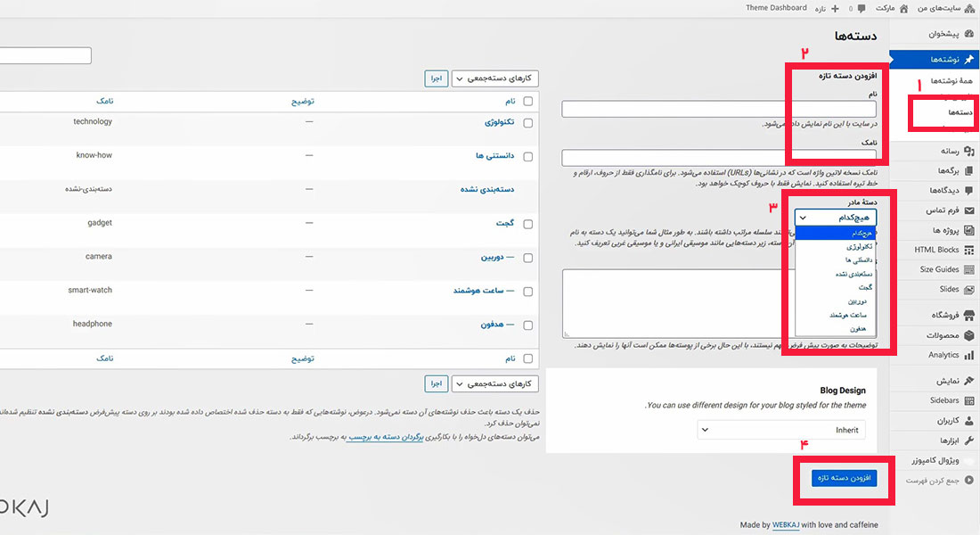Open Comments (دیدگاه‌ها) sidebar icon
The width and height of the screenshot is (980, 535).
(x=968, y=190)
